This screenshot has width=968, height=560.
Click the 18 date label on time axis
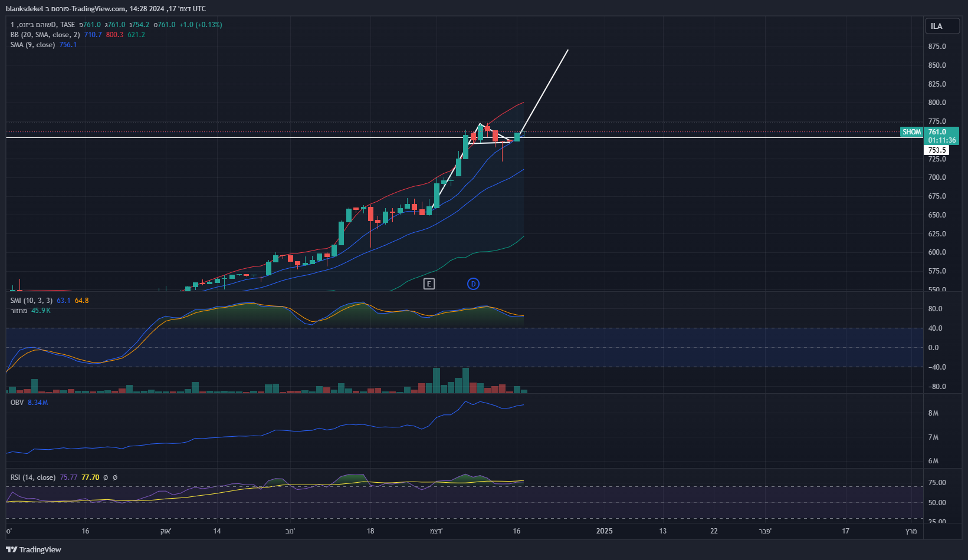[370, 531]
